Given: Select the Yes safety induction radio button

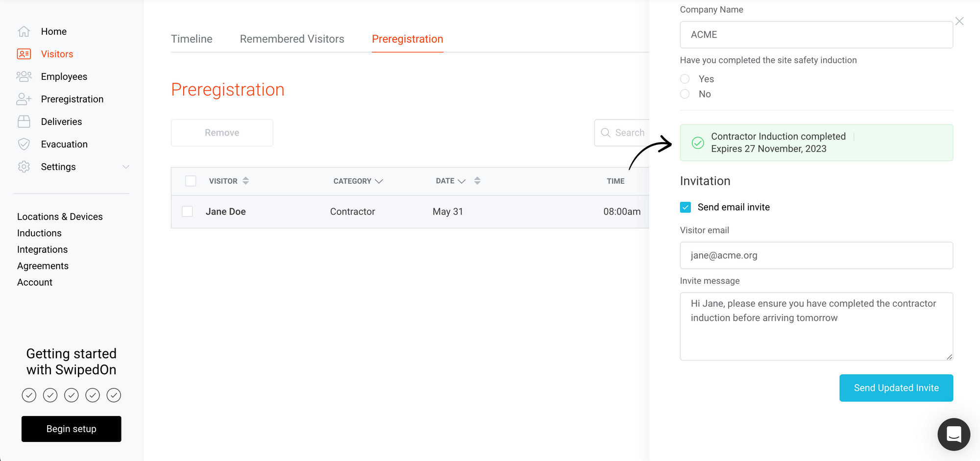Looking at the screenshot, I should [x=685, y=79].
